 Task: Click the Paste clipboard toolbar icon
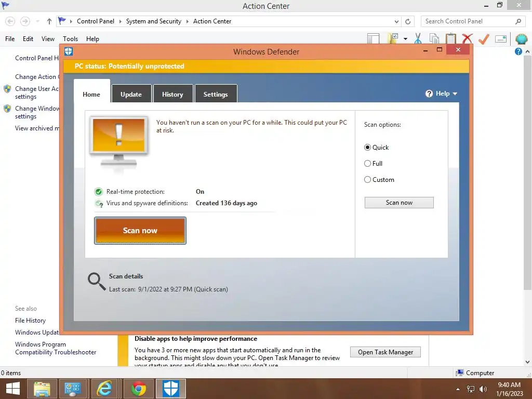pyautogui.click(x=450, y=38)
